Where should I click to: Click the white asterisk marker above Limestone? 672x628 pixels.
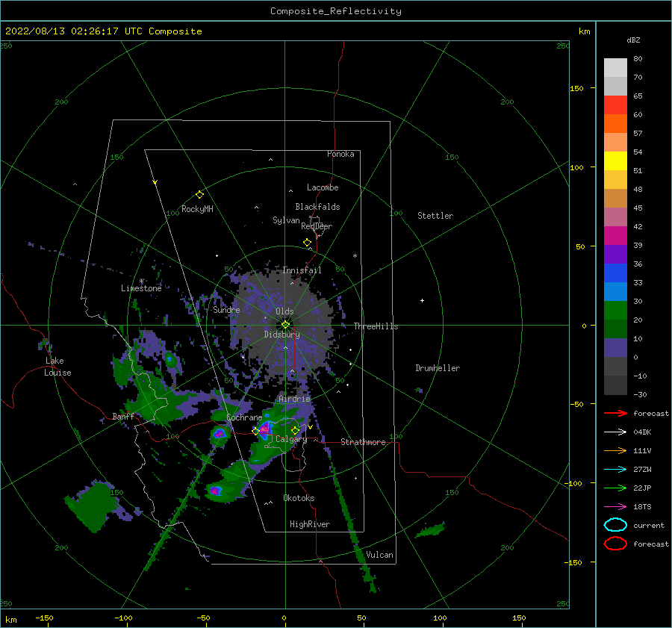[141, 282]
